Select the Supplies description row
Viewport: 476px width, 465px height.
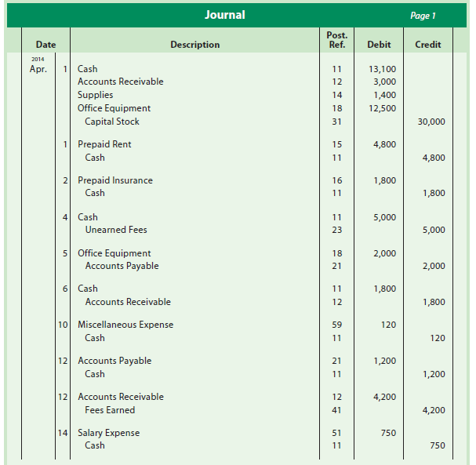[95, 95]
